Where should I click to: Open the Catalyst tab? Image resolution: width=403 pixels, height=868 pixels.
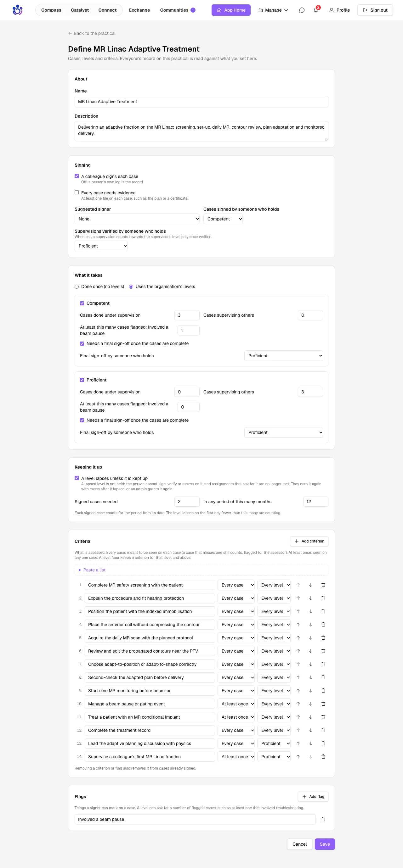(x=80, y=10)
